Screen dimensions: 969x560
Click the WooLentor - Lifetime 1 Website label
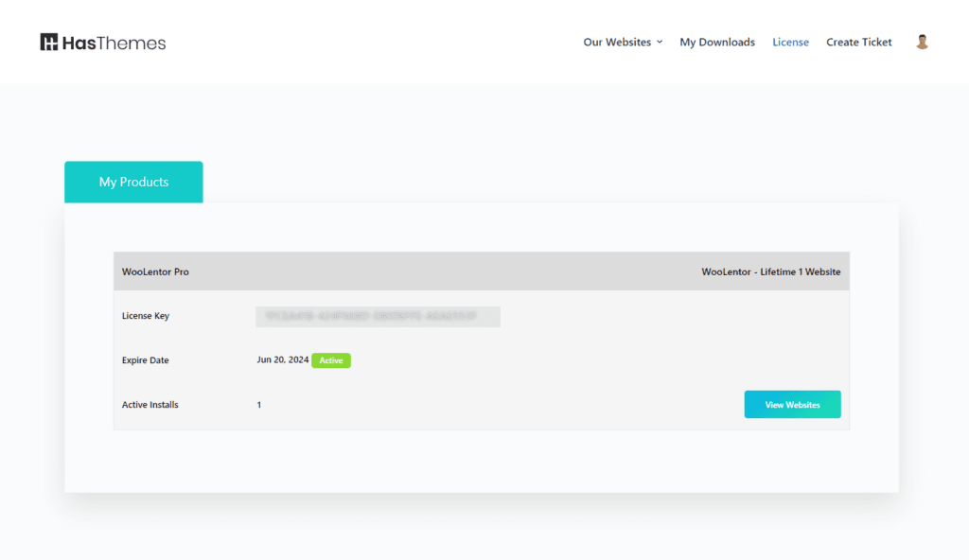coord(770,271)
